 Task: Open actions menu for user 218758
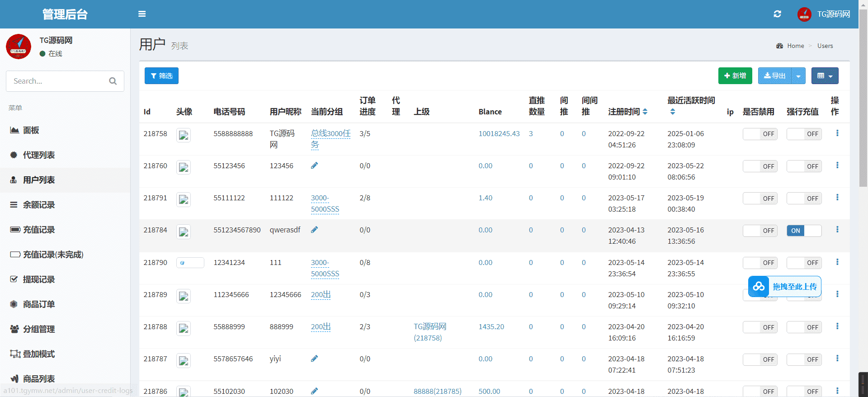[x=837, y=133]
